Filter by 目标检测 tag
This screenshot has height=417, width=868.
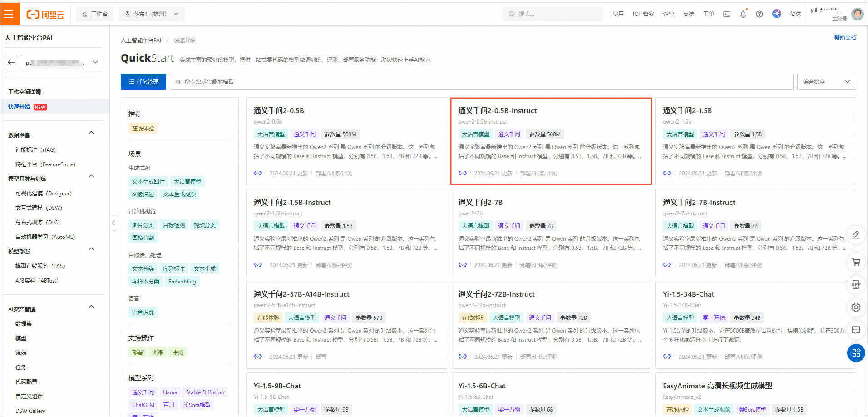[174, 225]
